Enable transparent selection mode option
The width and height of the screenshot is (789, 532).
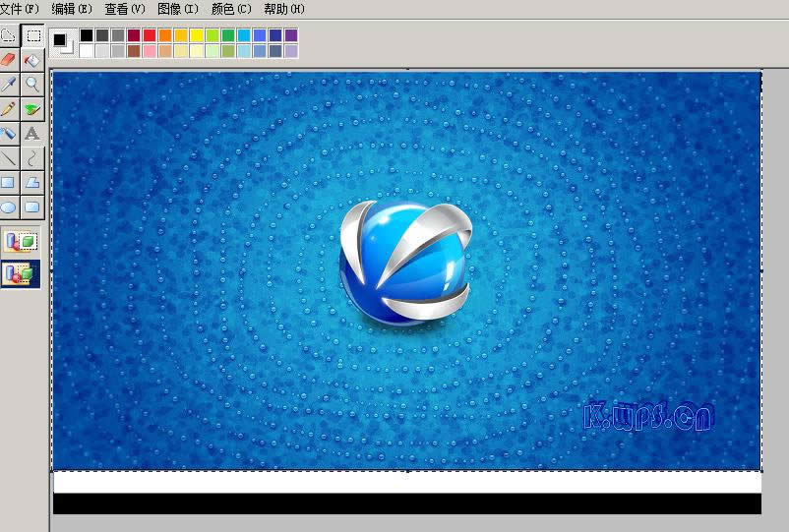pos(21,274)
